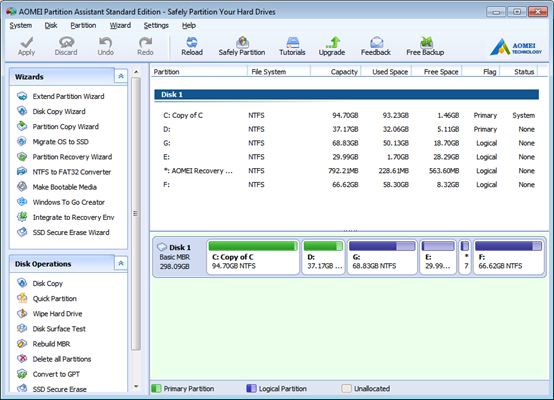Select the E: partition row
Viewport: 554px width, 400px height.
346,157
